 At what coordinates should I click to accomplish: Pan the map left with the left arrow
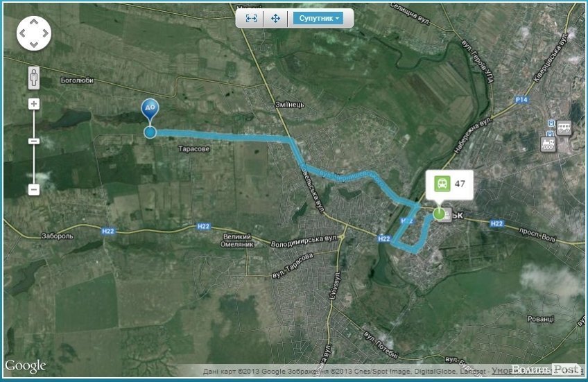point(22,33)
